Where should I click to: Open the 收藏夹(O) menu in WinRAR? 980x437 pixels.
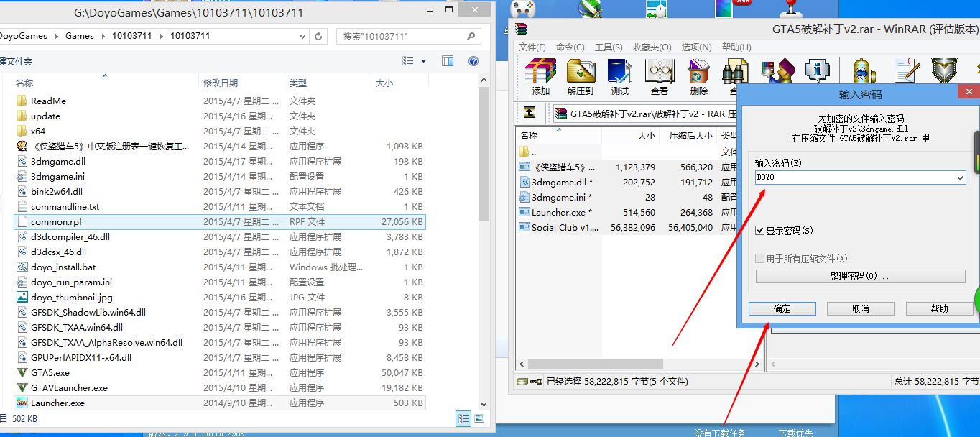652,47
